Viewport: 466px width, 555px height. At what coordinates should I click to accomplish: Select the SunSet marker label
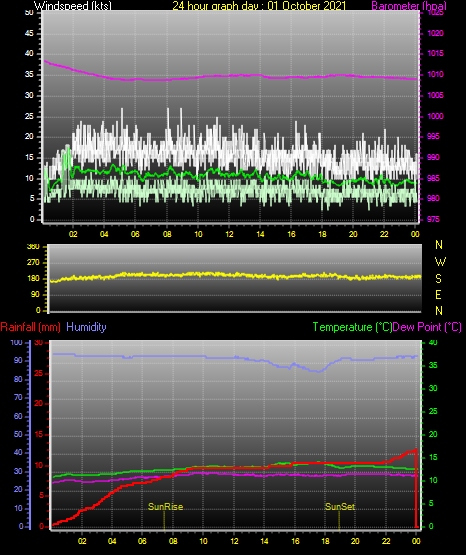340,507
